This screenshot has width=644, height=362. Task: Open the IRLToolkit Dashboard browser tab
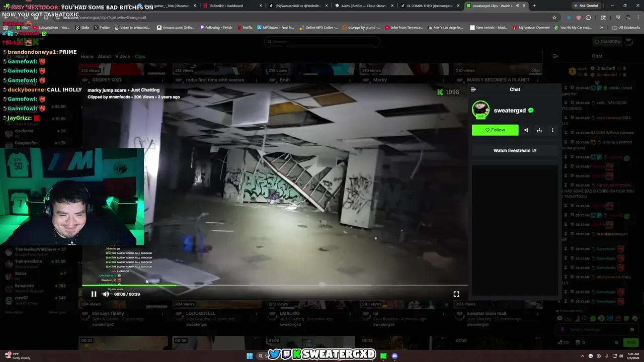pyautogui.click(x=233, y=6)
